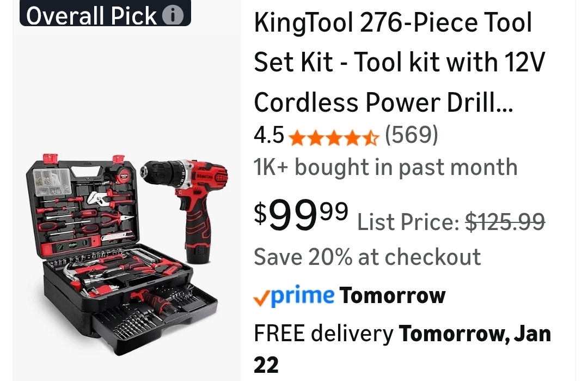This screenshot has width=588, height=381.
Task: Open the Overall Pick badge
Action: (106, 13)
